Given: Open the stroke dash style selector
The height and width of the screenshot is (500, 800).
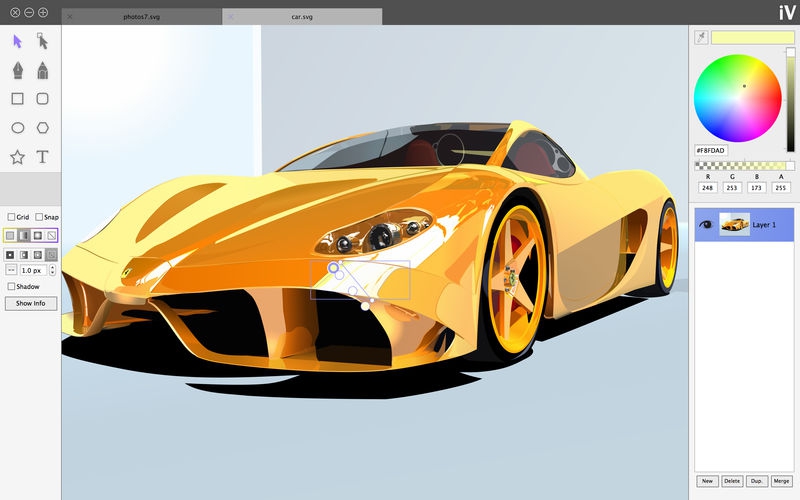Looking at the screenshot, I should coord(11,270).
